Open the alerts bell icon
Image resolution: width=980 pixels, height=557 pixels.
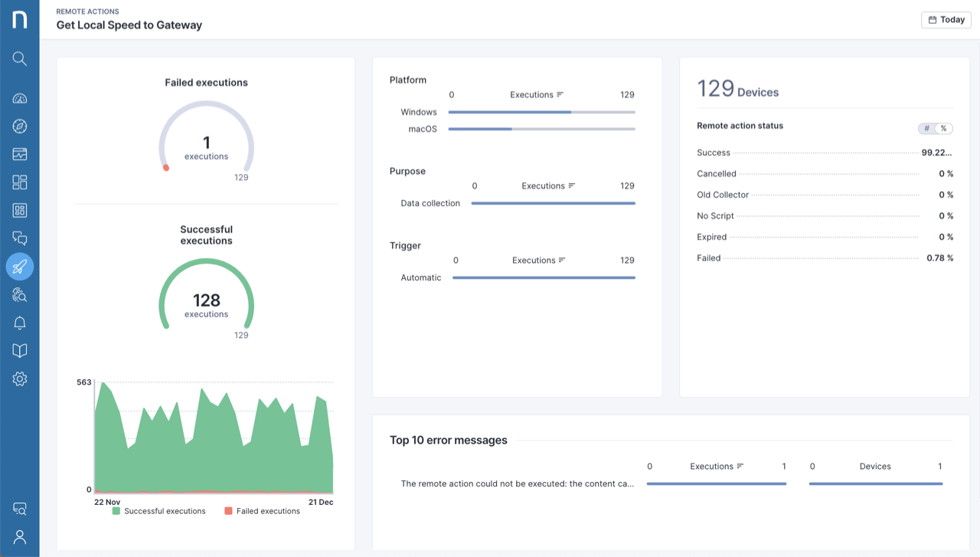click(x=20, y=322)
